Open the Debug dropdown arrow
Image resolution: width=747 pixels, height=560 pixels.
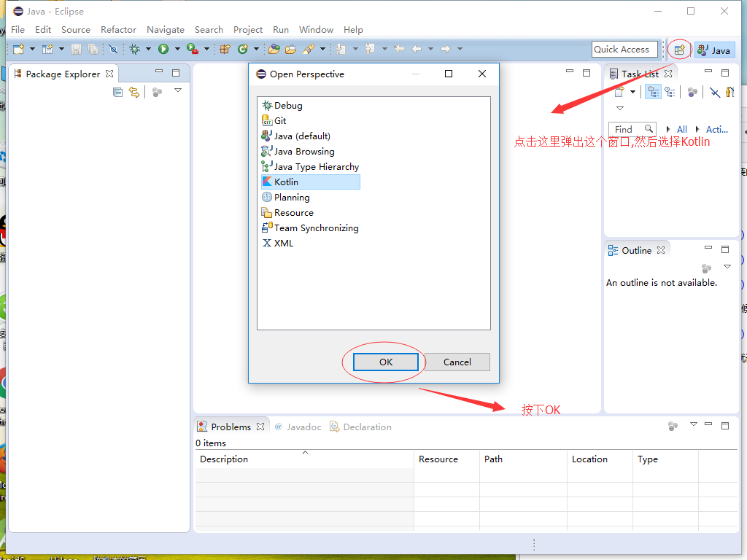pos(148,49)
